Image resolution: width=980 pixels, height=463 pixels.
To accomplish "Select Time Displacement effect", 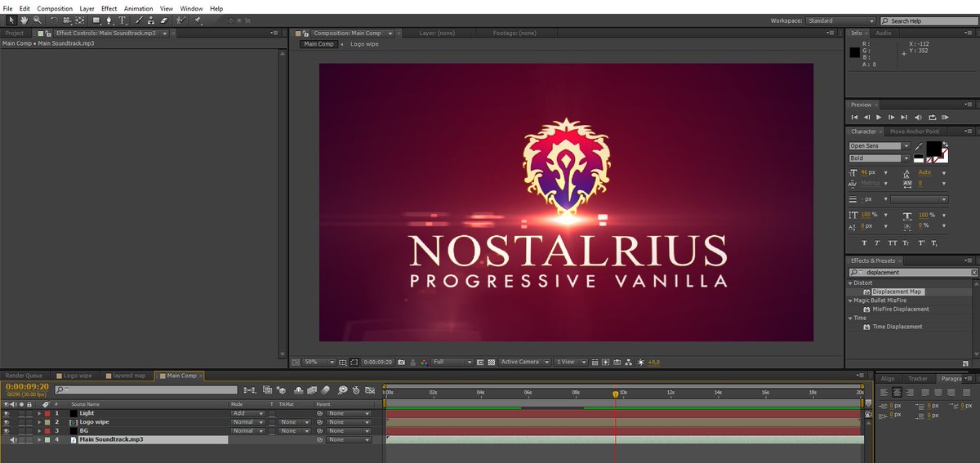I will [x=897, y=327].
